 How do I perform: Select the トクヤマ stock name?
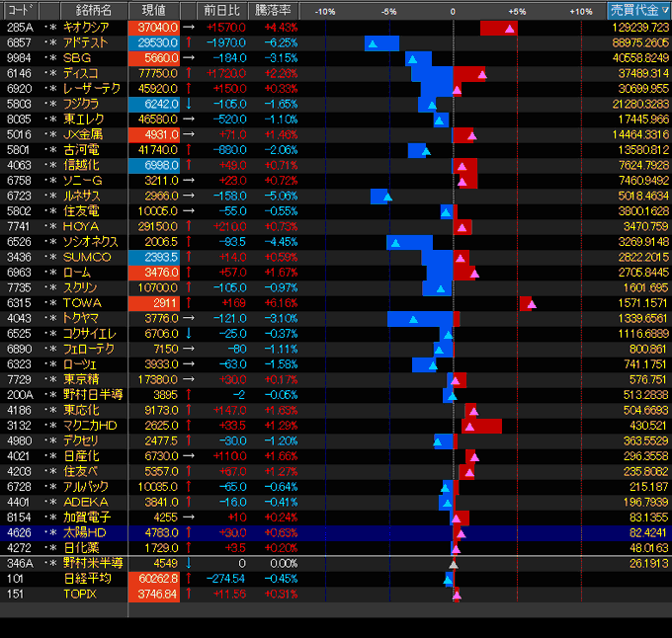click(x=81, y=319)
